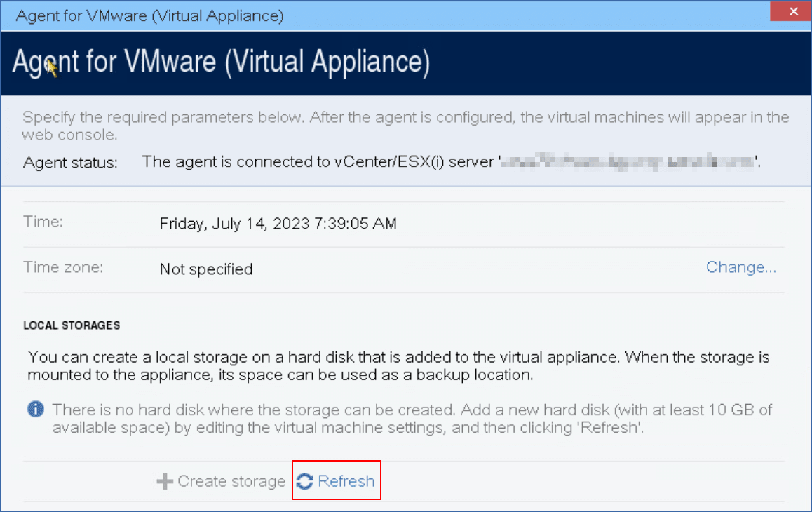Click the 'There is no hard disk' notice text
The width and height of the screenshot is (812, 512).
click(412, 419)
